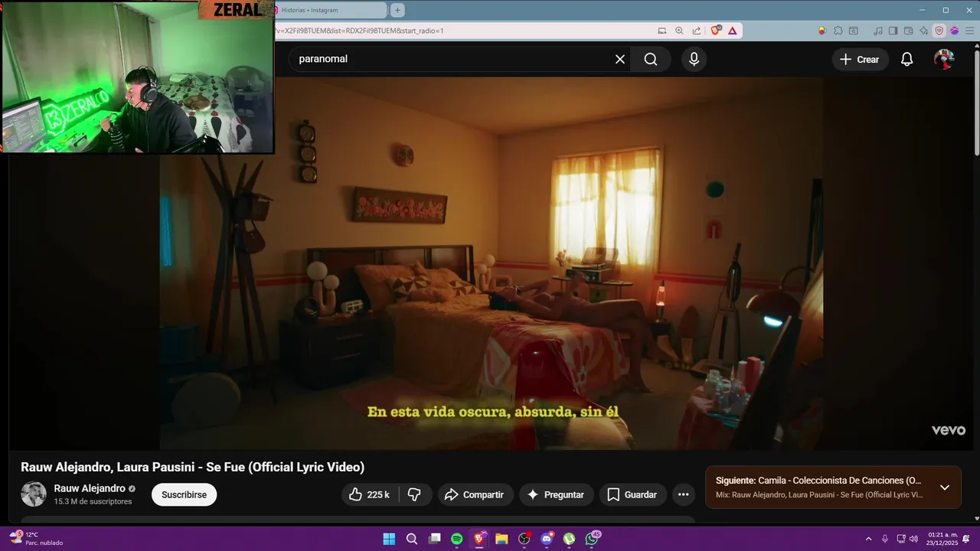Start voice search with the microphone

(x=694, y=59)
